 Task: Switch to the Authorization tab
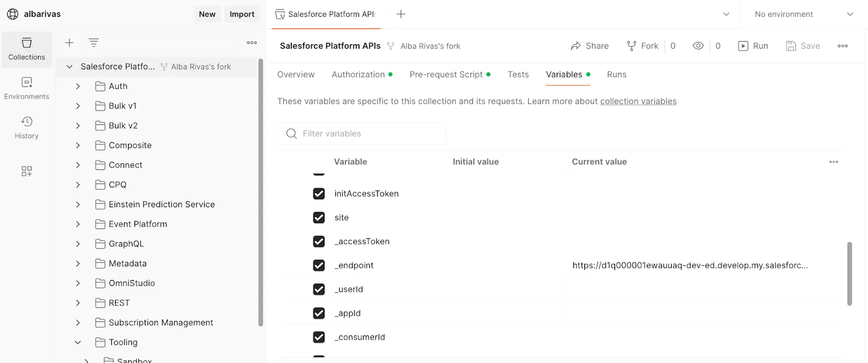pos(358,75)
